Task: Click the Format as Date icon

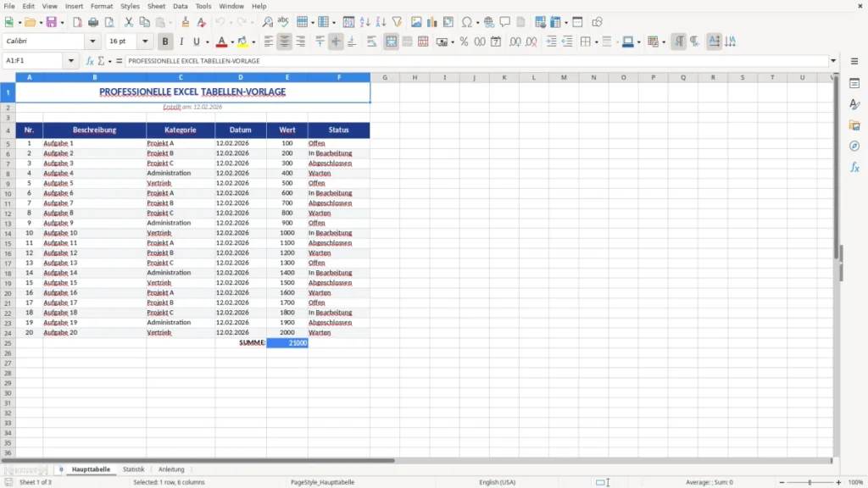Action: point(496,42)
